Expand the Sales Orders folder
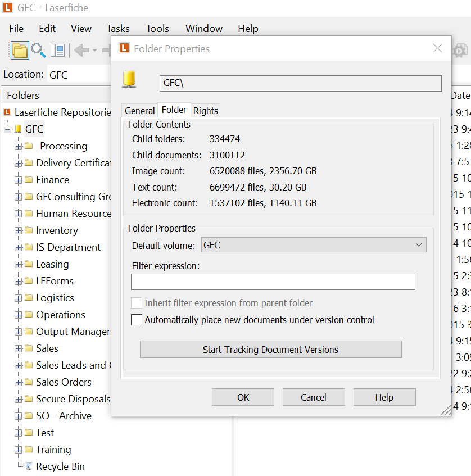This screenshot has height=476, width=471. point(18,382)
